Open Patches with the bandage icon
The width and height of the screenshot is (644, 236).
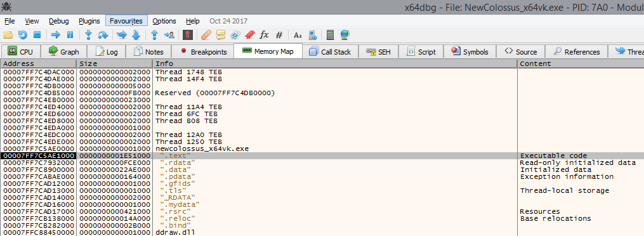tap(206, 35)
